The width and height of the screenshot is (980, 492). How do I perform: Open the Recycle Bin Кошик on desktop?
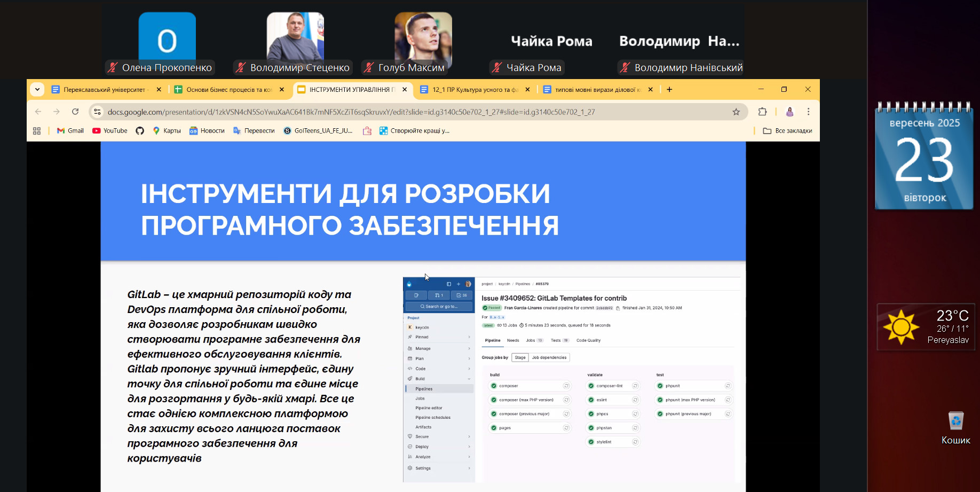tap(955, 427)
